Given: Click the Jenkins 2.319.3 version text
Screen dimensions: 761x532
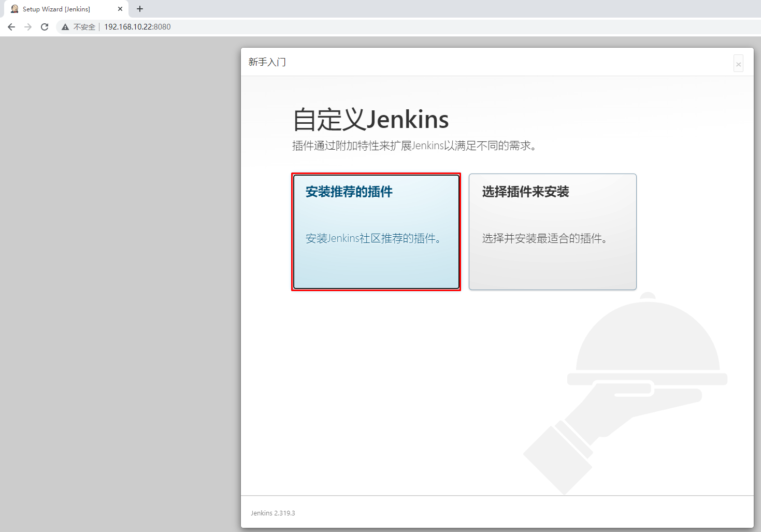Looking at the screenshot, I should [273, 513].
